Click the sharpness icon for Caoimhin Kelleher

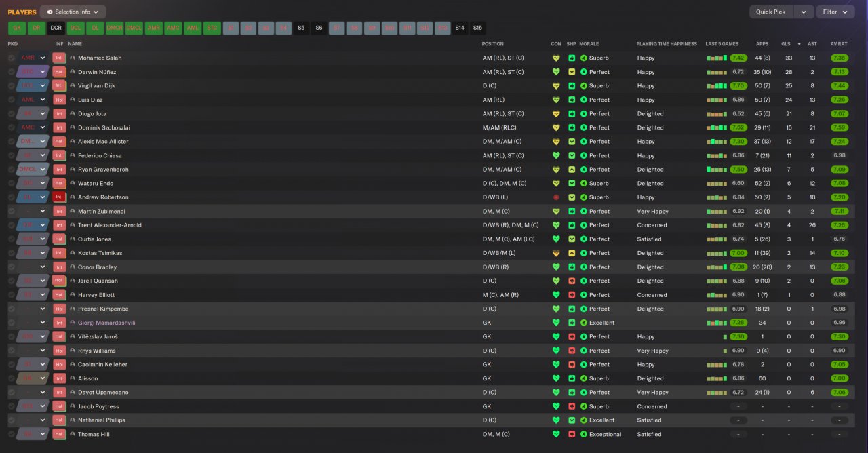pos(572,365)
